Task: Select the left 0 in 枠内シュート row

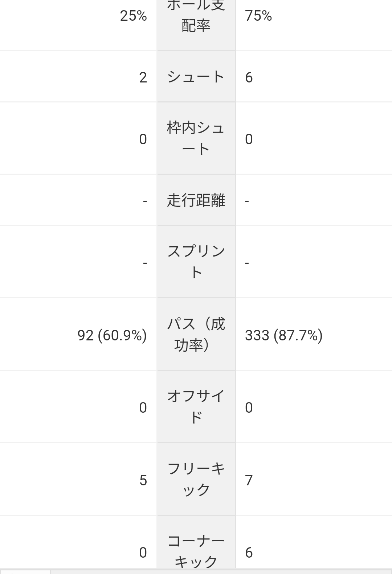Action: point(143,139)
